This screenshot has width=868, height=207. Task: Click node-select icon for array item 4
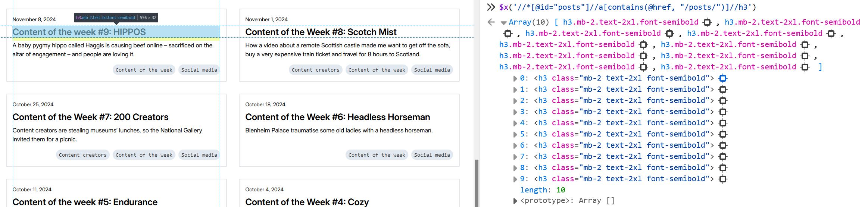tap(723, 123)
